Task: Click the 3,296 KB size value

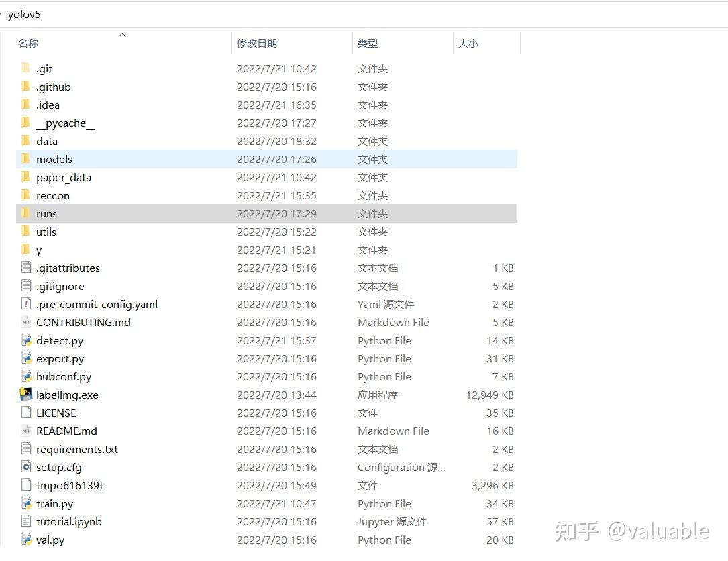Action: pos(492,485)
